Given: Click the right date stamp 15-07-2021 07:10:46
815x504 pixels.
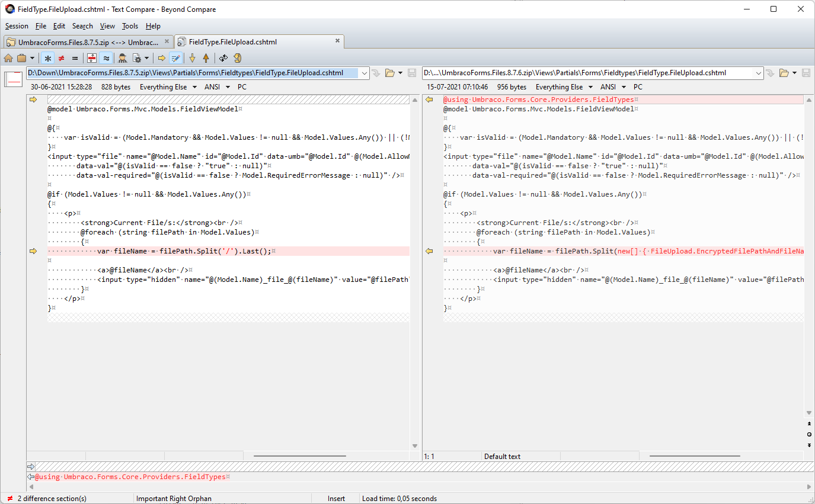Looking at the screenshot, I should click(x=457, y=87).
